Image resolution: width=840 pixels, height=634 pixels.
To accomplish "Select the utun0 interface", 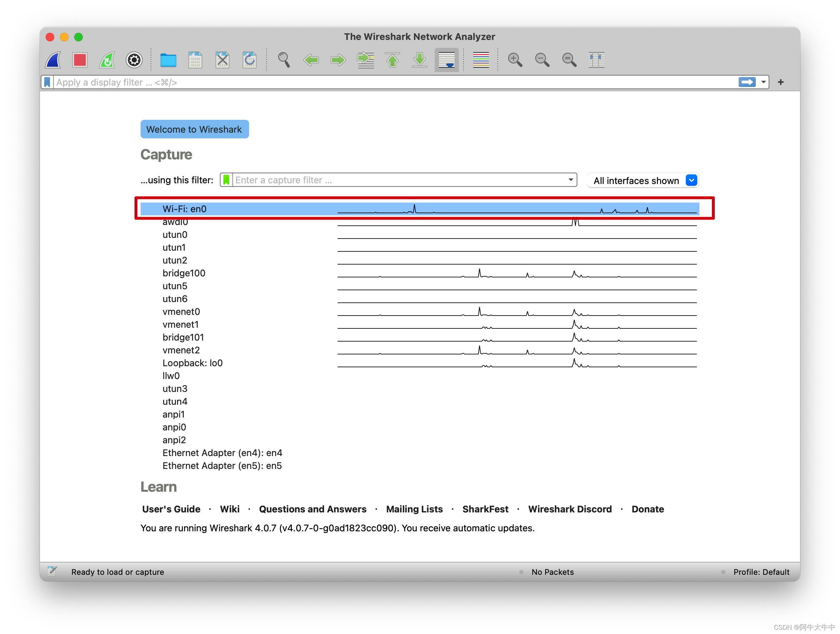I will [x=420, y=235].
